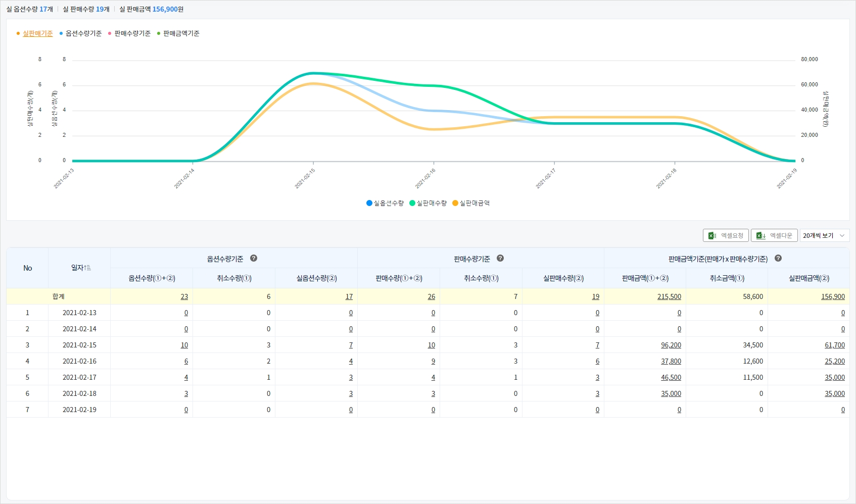Click the No column header
Screen dimensions: 856x504
(x=27, y=268)
